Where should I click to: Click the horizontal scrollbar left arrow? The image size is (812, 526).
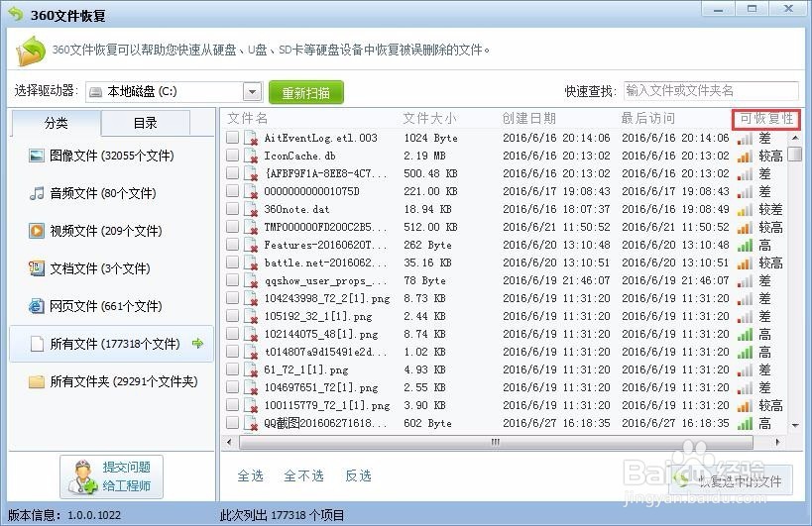coord(229,442)
